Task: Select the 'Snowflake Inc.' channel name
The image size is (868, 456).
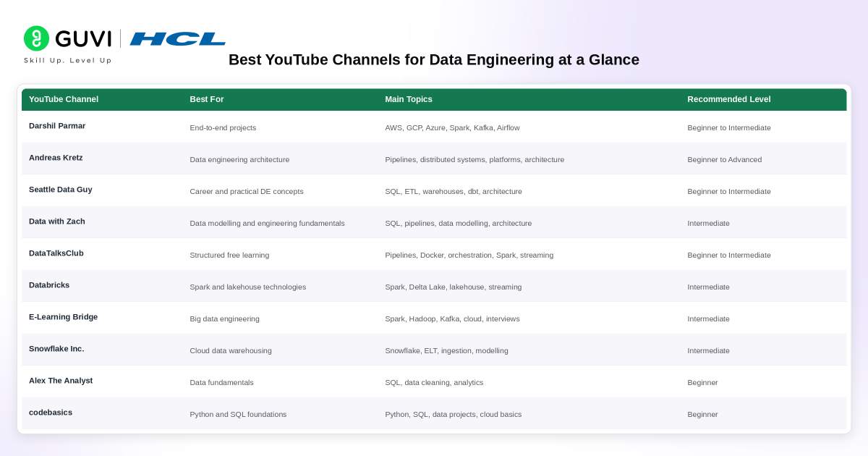Action: coord(56,349)
